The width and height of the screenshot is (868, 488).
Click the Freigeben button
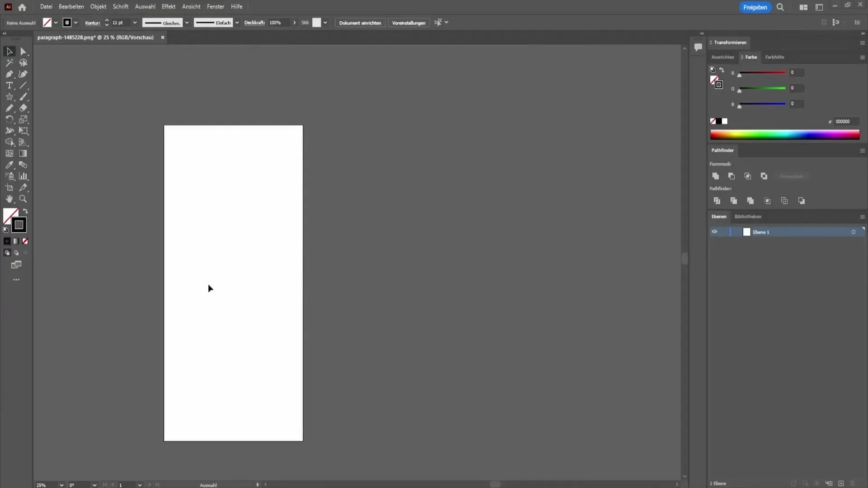[x=755, y=7]
